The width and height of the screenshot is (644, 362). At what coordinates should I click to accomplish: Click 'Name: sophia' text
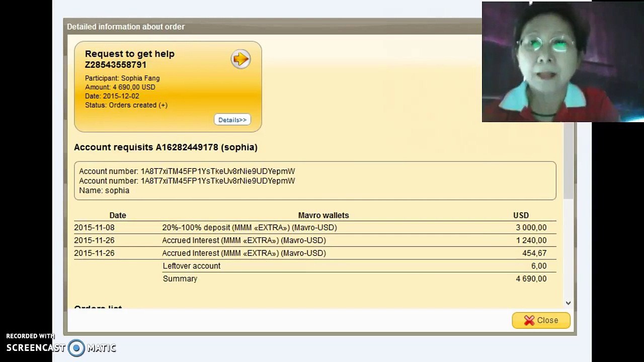[x=104, y=191]
